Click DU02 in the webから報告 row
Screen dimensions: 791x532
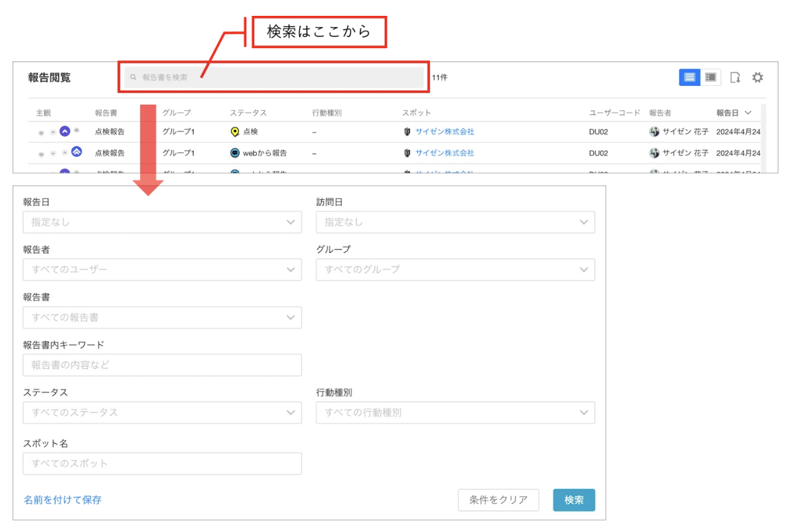598,152
